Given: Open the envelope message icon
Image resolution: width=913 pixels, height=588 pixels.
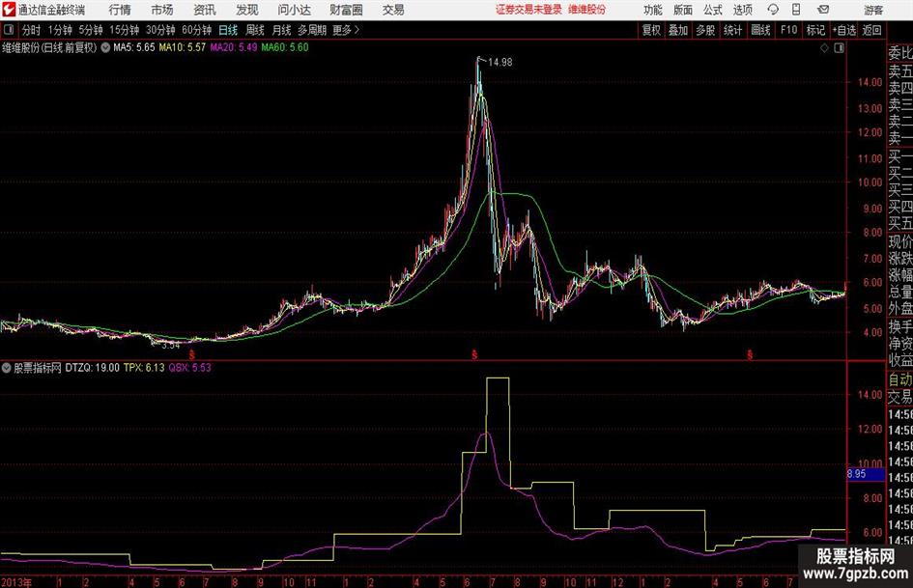Looking at the screenshot, I should click(823, 10).
